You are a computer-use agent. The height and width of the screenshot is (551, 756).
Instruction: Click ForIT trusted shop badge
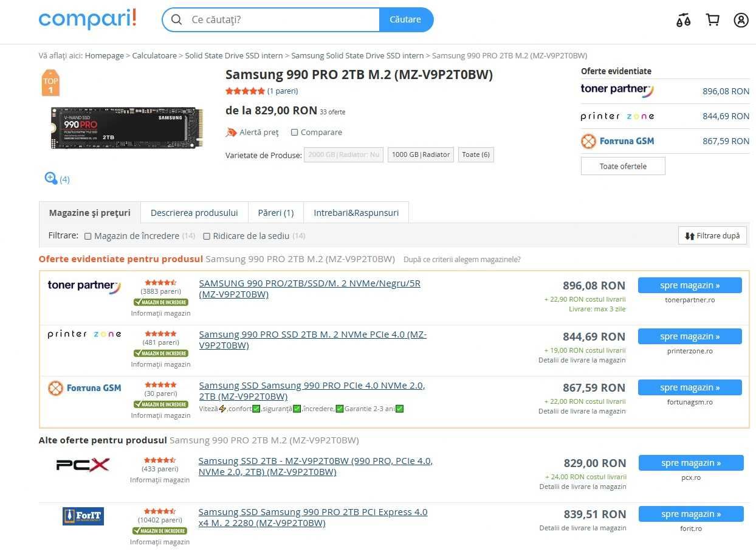click(x=160, y=531)
